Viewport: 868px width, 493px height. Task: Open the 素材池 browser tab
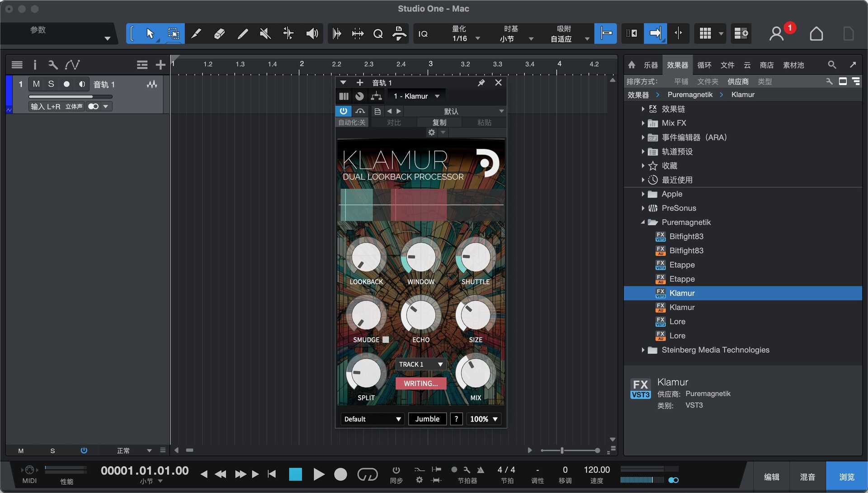coord(793,65)
